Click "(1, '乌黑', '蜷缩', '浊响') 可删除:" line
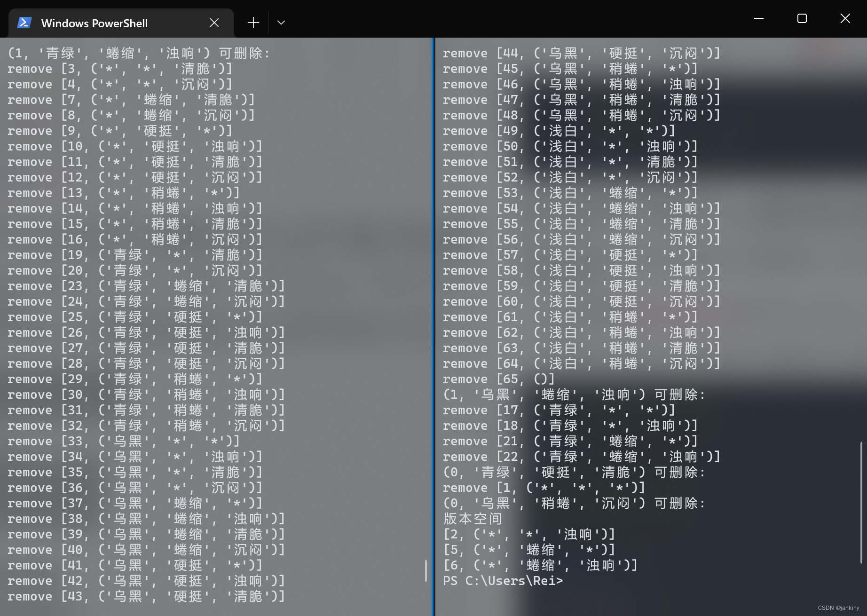 (575, 395)
